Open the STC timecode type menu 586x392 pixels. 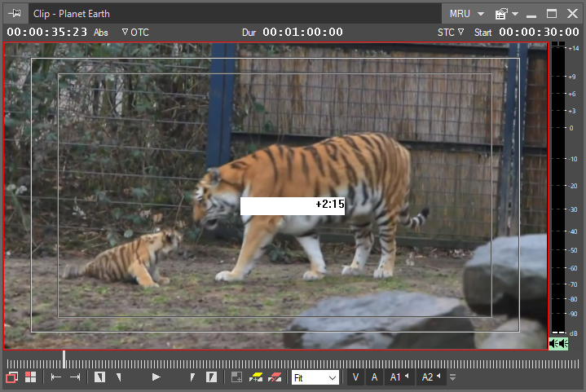click(x=451, y=33)
